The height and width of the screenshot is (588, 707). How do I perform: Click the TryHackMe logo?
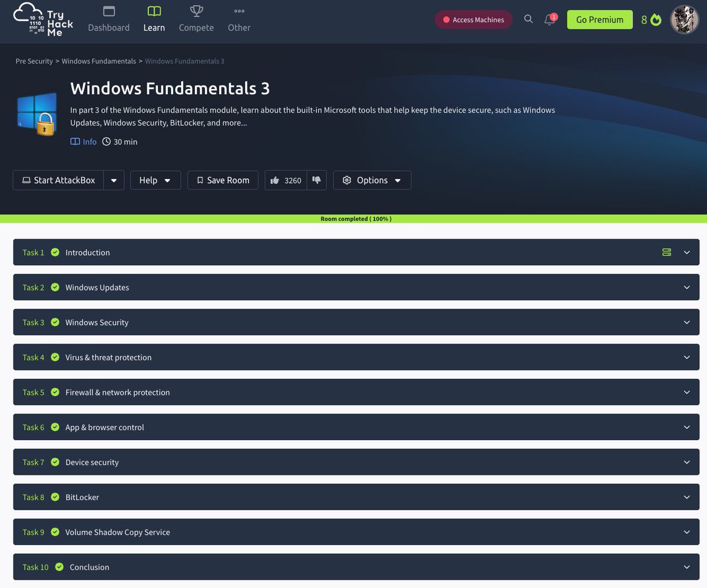43,19
